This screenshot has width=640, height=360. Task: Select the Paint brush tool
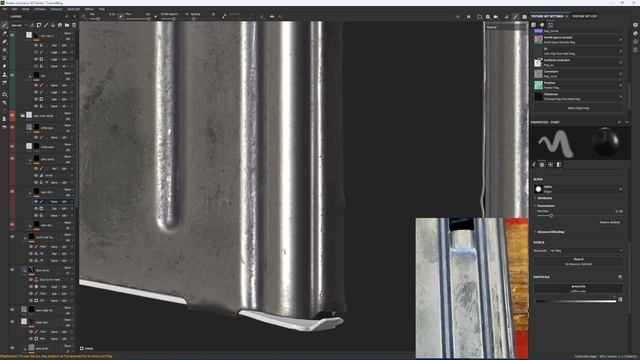(4, 25)
